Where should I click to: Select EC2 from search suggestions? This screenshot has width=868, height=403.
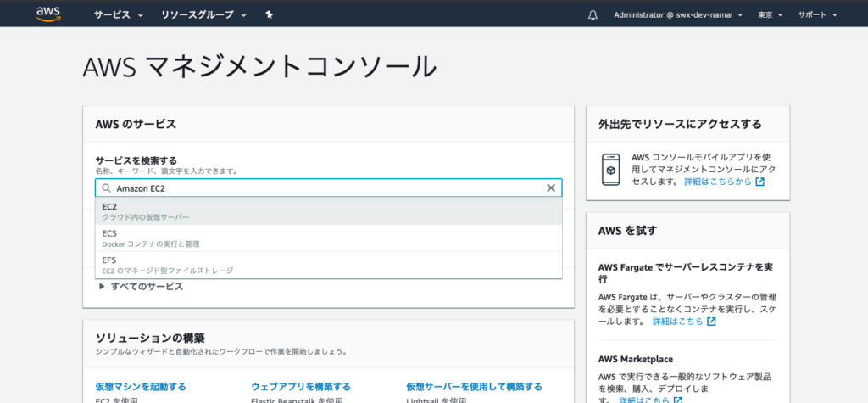click(x=328, y=211)
